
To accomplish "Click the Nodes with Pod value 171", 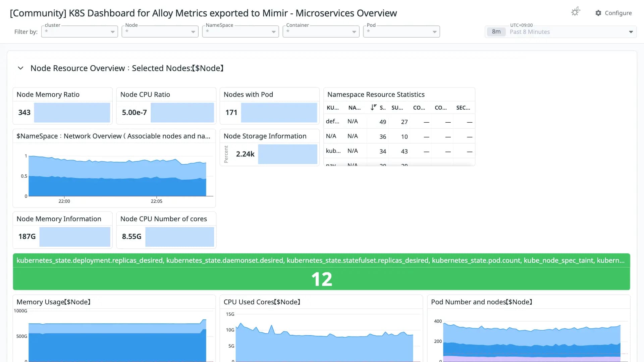I will [x=231, y=112].
